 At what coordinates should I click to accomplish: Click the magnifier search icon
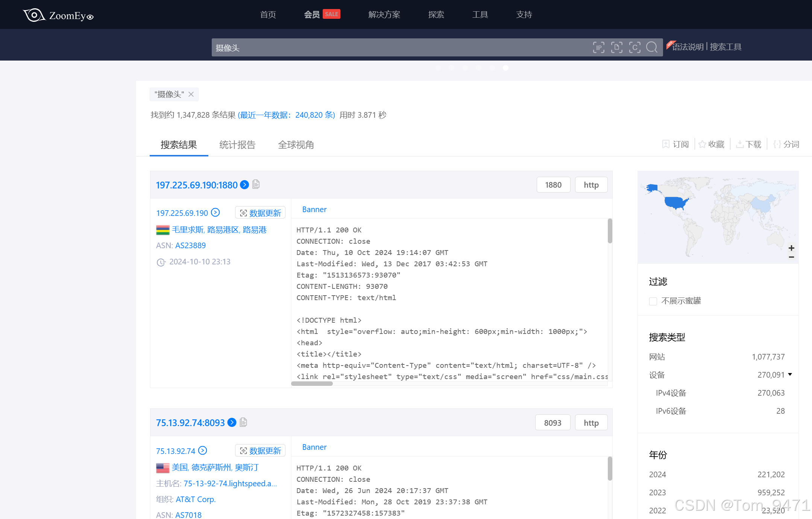652,47
